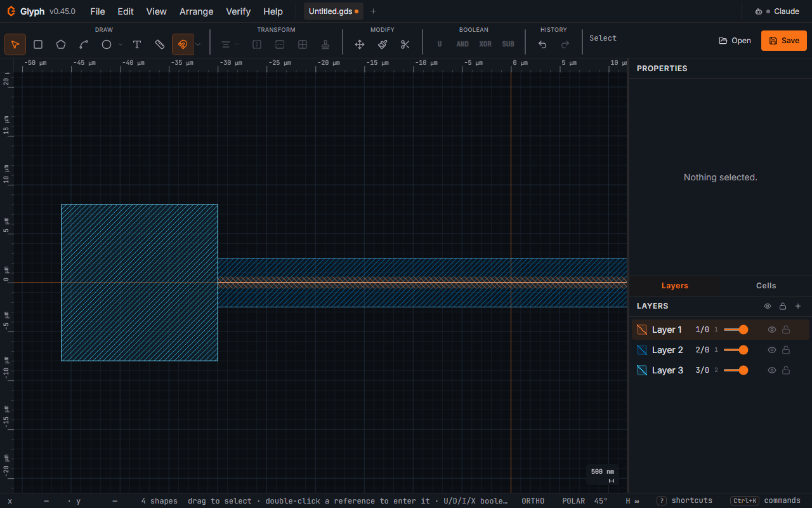Image resolution: width=812 pixels, height=508 pixels.
Task: Open the Verify menu
Action: (239, 11)
